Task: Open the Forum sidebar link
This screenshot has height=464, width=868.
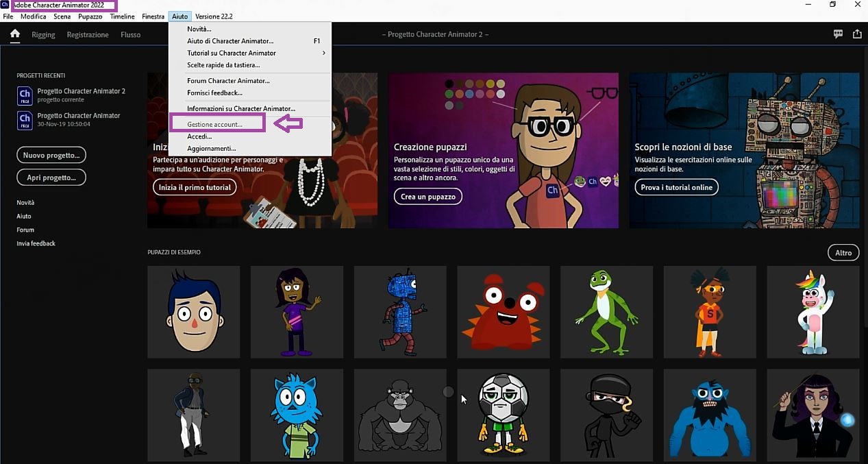Action: [25, 230]
